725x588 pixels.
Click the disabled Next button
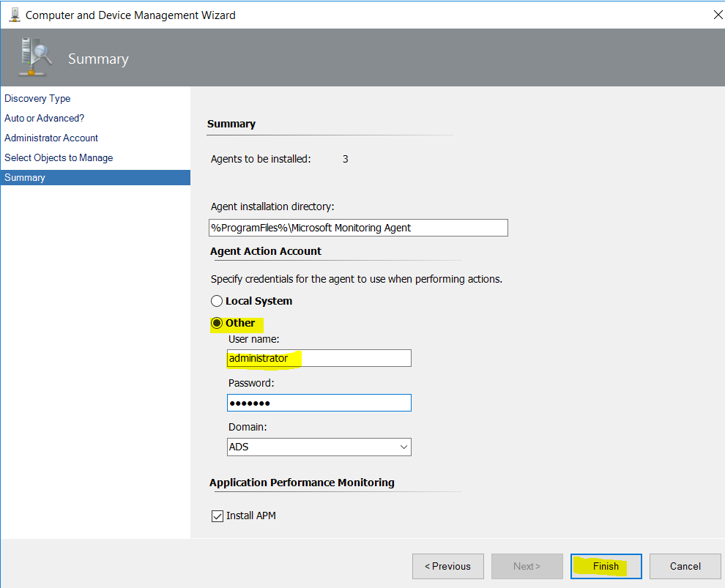point(527,566)
